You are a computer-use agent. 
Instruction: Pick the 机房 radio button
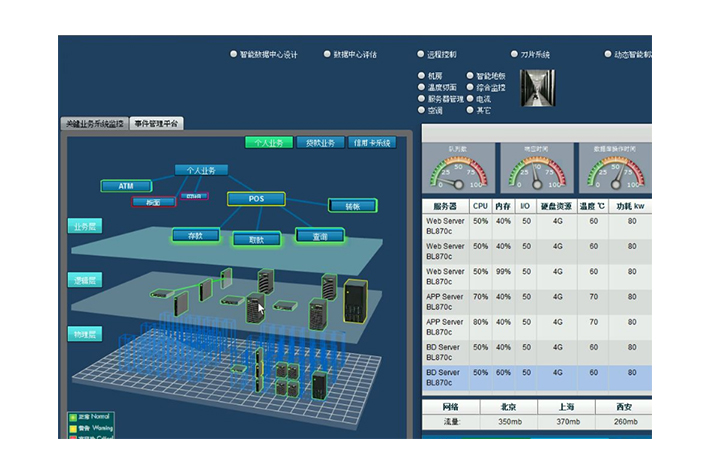[x=421, y=76]
